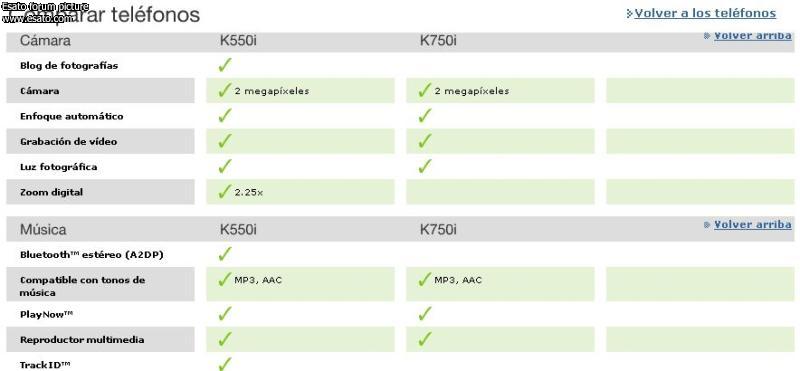Click the K550i Zoom digital 2.25x checkmark
Viewport: 800px width, 371px height.
[224, 192]
